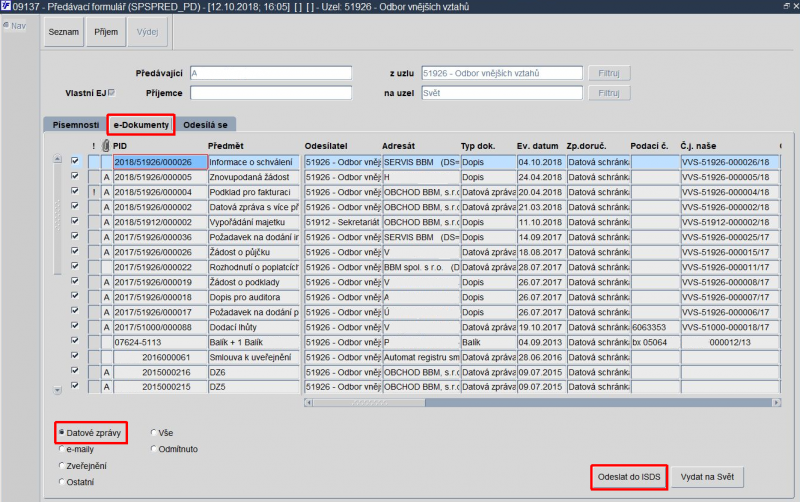Toggle checkbox for row 2015000215

[x=75, y=386]
